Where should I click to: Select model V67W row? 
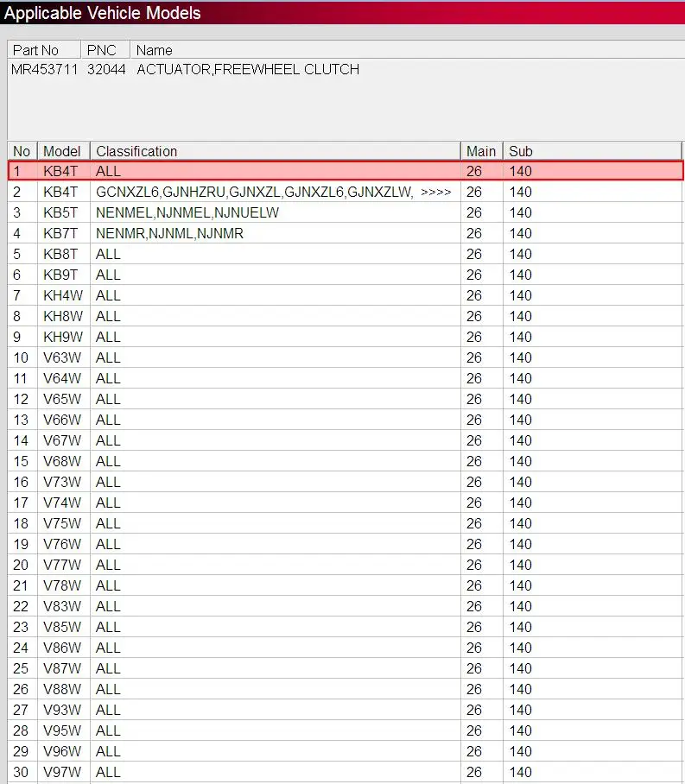click(x=346, y=440)
